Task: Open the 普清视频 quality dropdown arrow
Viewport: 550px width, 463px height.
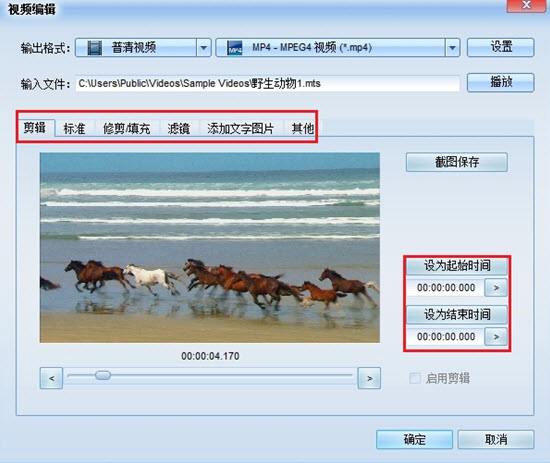Action: (204, 48)
